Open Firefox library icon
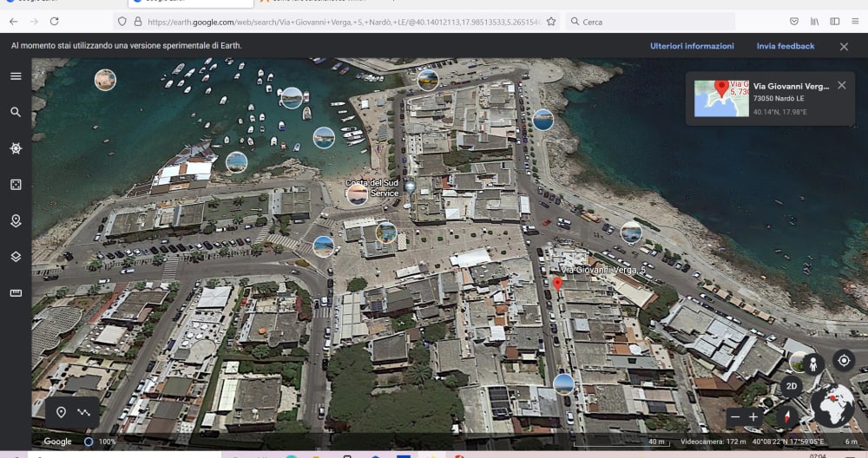 814,22
